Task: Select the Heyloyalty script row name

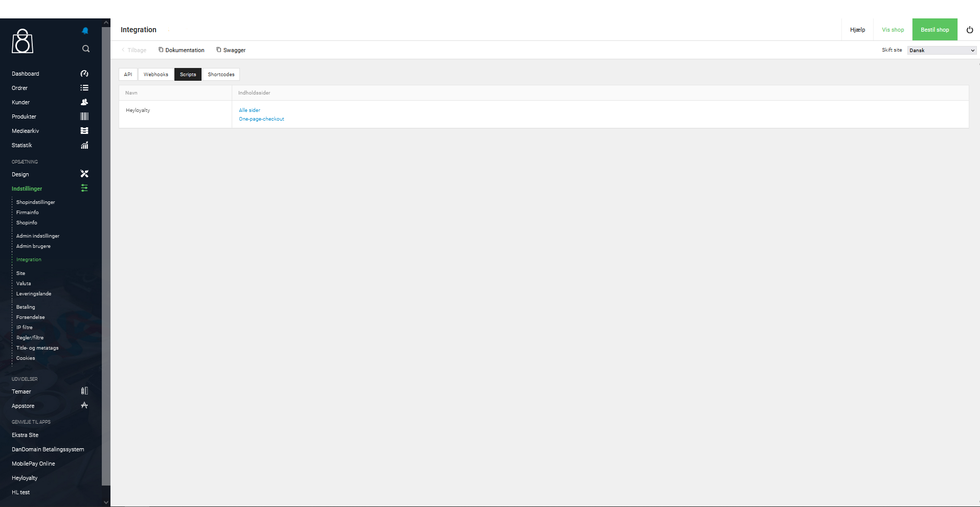Action: point(138,110)
